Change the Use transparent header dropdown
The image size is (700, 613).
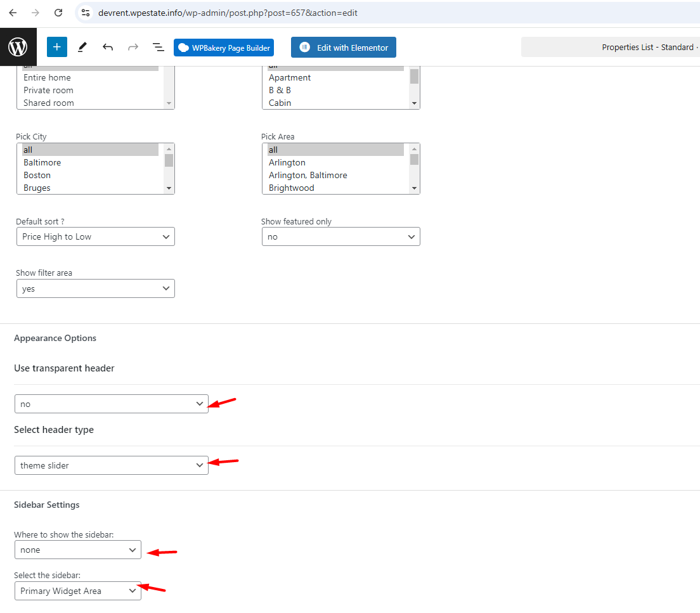pos(111,404)
